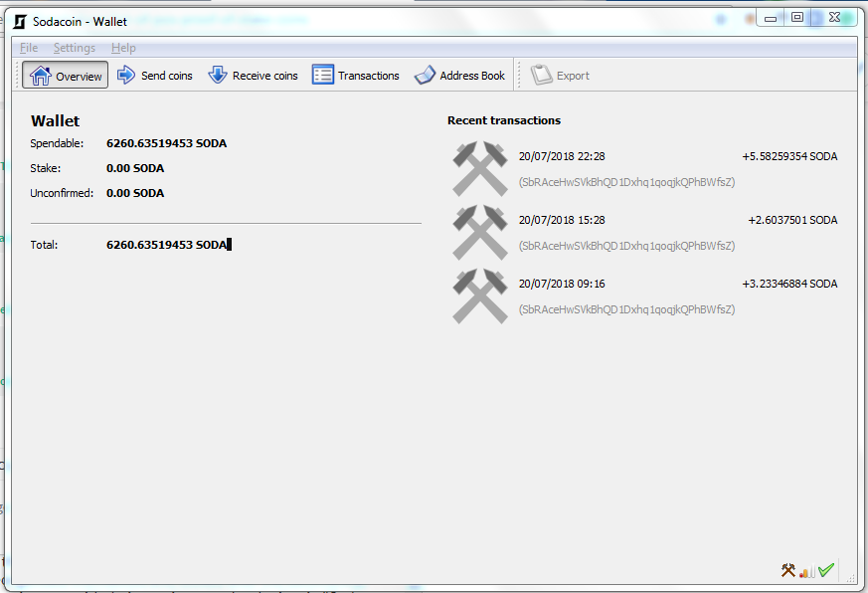Open the Address Book
868x593 pixels.
459,75
